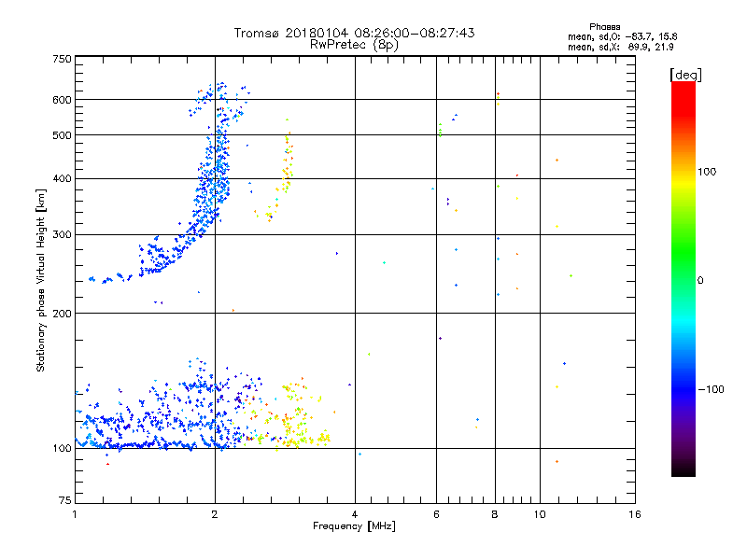Image resolution: width=747 pixels, height=560 pixels.
Task: Click the colorbar label '-100'
Action: click(711, 389)
